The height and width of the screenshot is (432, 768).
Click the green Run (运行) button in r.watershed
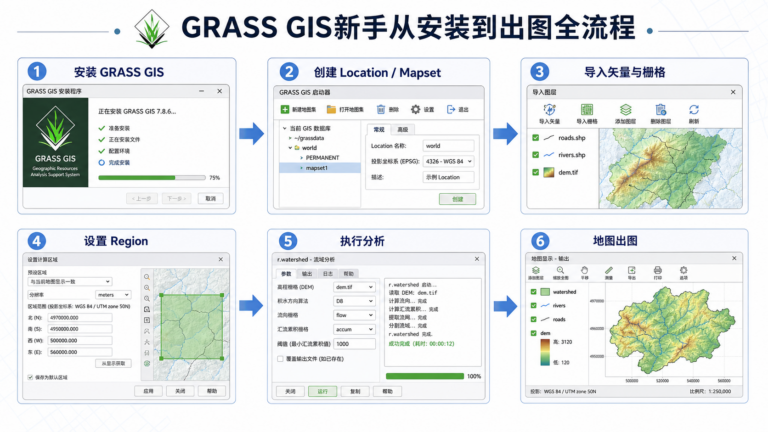coord(322,391)
